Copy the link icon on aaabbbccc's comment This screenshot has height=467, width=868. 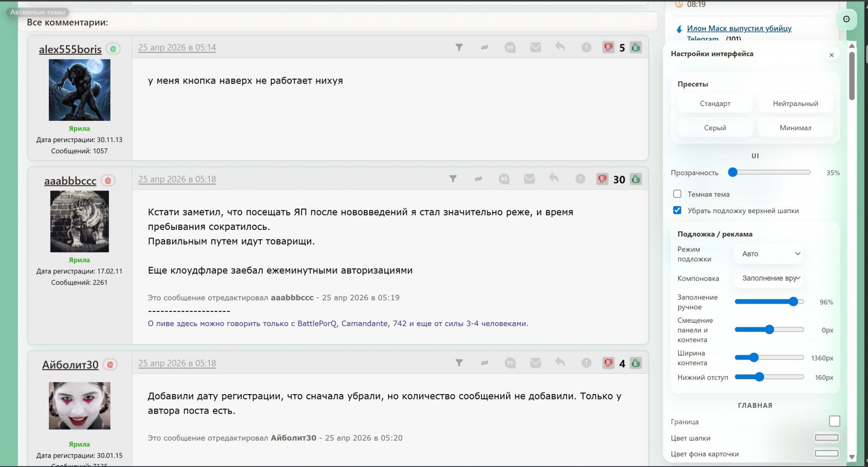tap(478, 179)
